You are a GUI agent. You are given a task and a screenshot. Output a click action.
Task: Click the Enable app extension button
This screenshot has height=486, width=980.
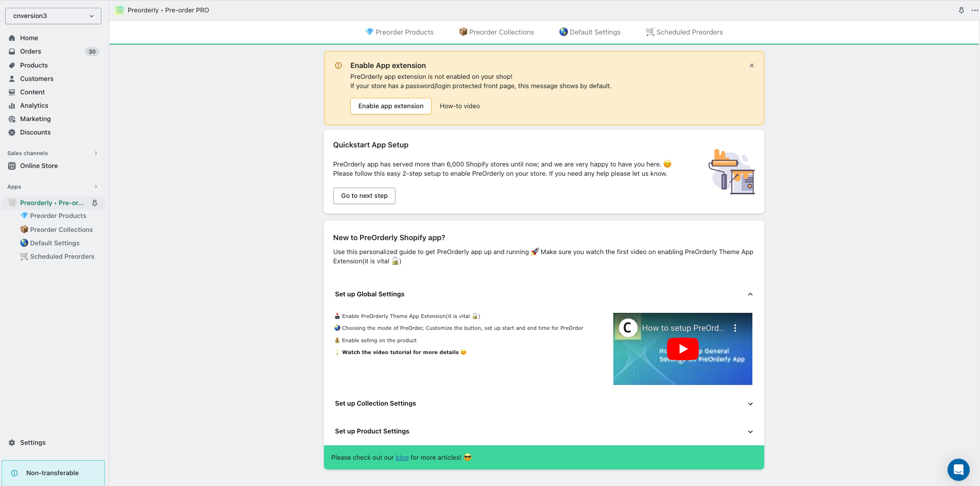point(390,106)
